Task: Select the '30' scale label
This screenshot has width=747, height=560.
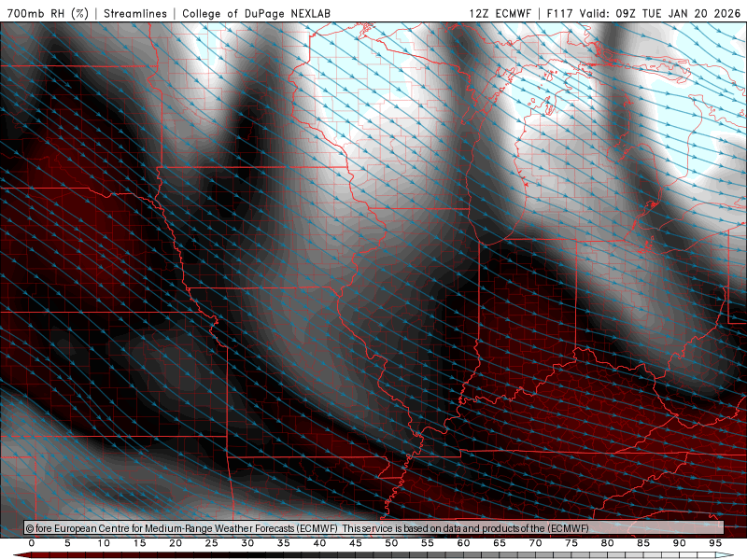Action: click(x=247, y=543)
